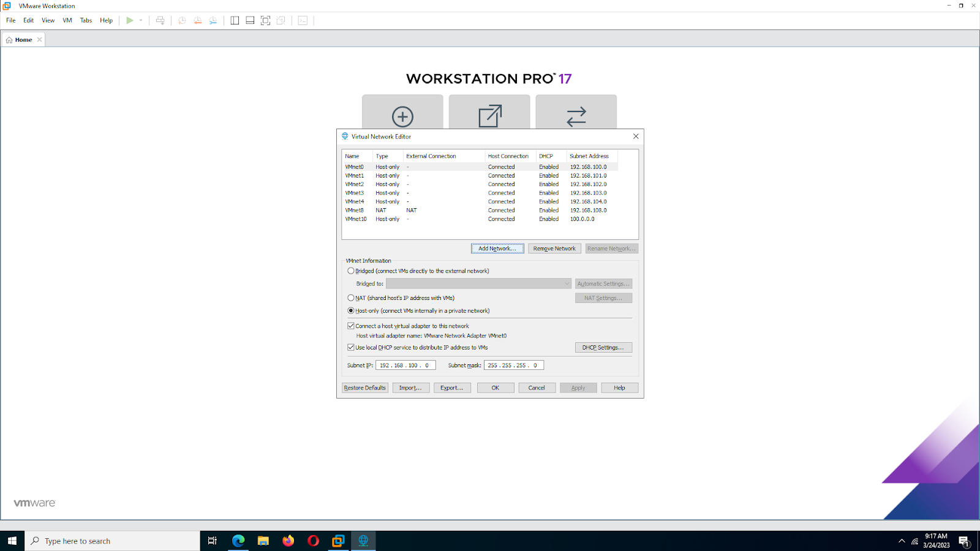Click Restore Defaults button
980x551 pixels.
365,388
